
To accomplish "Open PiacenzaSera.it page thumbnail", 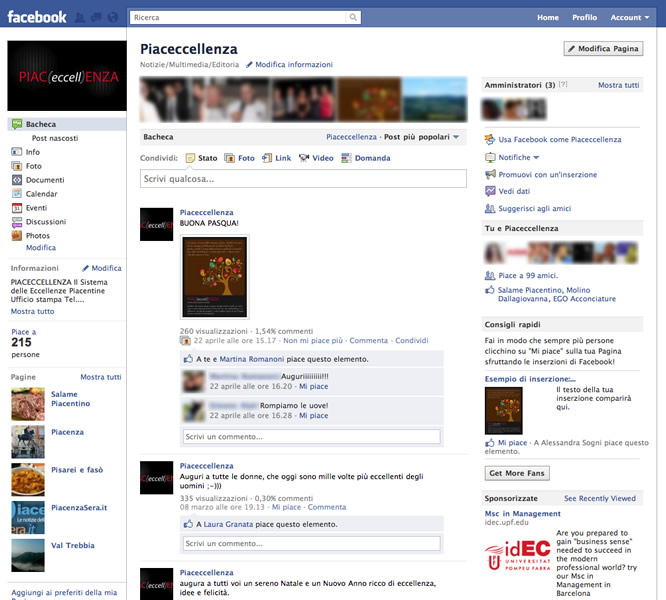I will (28, 518).
